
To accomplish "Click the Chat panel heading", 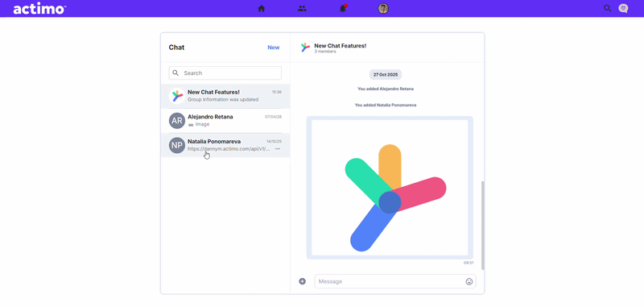I will click(x=176, y=48).
